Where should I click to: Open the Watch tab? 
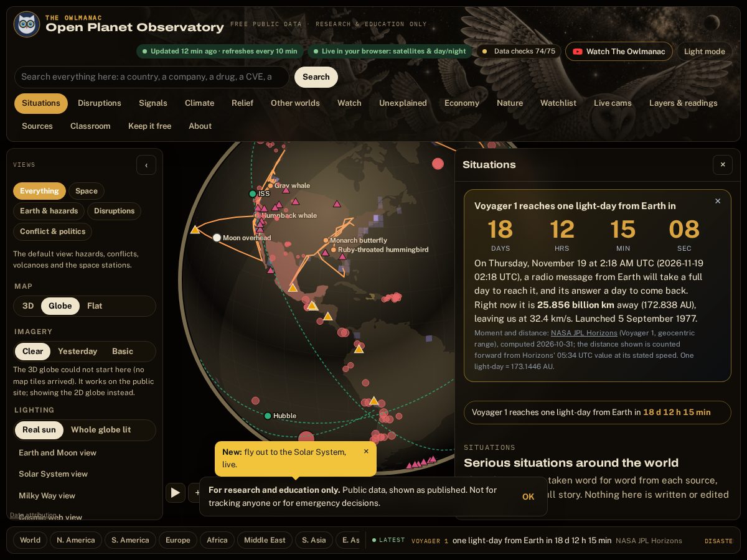click(349, 103)
